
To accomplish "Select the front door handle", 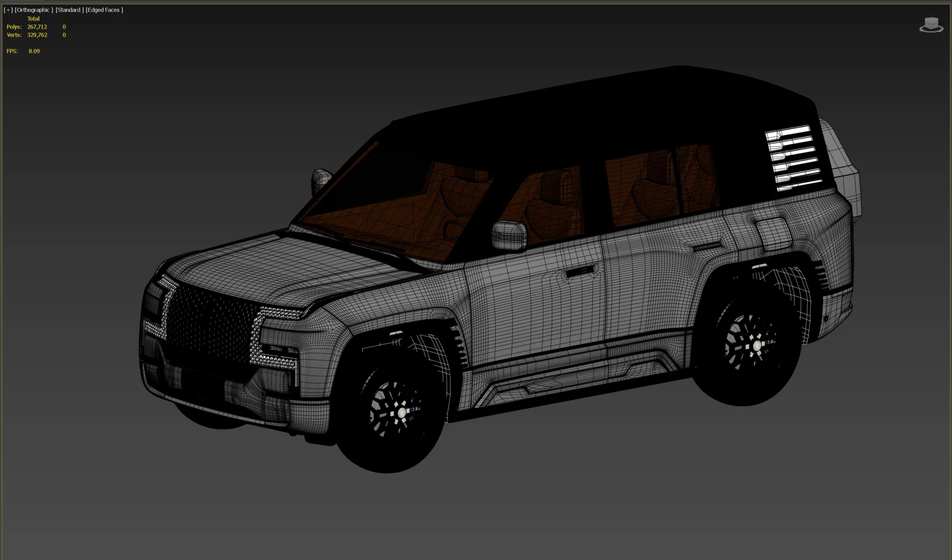I will point(579,271).
